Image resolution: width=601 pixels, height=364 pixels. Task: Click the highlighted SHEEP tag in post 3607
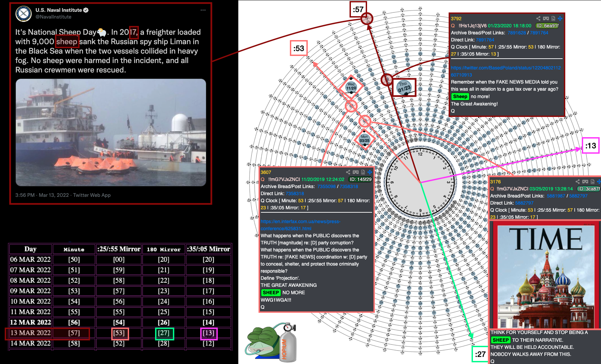(271, 293)
